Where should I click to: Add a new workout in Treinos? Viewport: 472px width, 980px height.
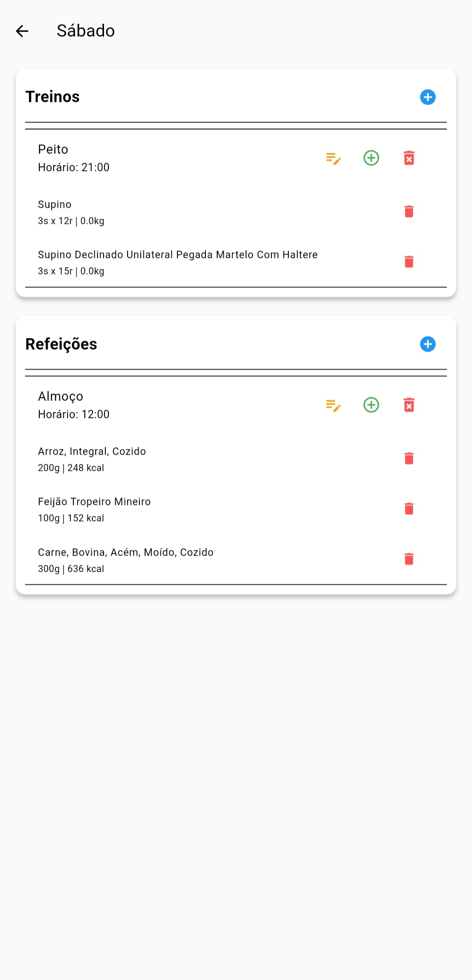pyautogui.click(x=427, y=97)
